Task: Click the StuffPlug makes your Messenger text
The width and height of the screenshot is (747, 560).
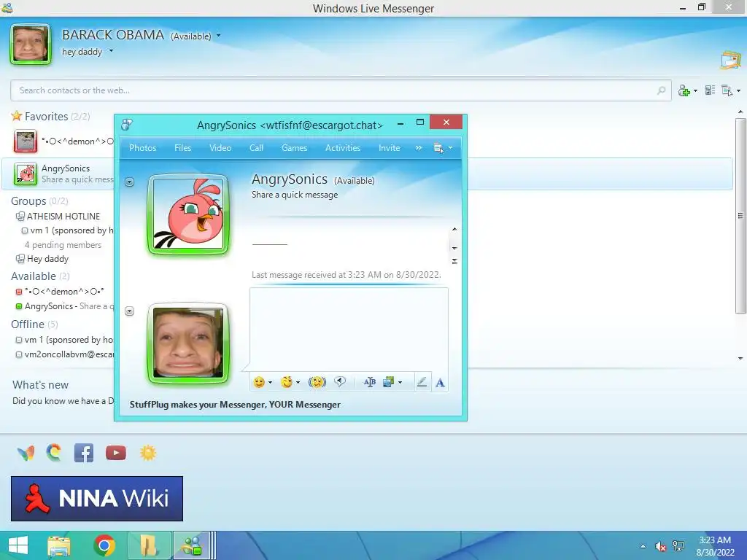Action: pyautogui.click(x=235, y=405)
